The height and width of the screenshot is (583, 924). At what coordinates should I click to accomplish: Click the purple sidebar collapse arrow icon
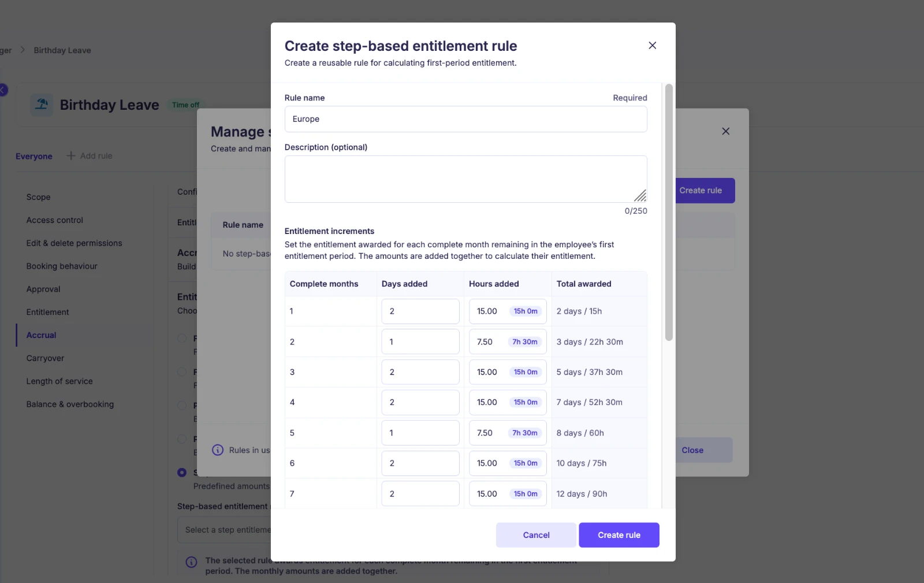[x=3, y=90]
